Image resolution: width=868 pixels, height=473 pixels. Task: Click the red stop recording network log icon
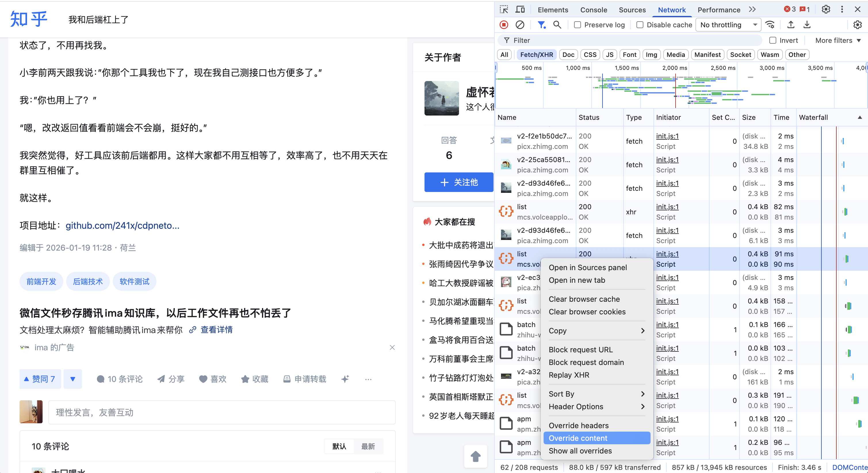coord(504,25)
